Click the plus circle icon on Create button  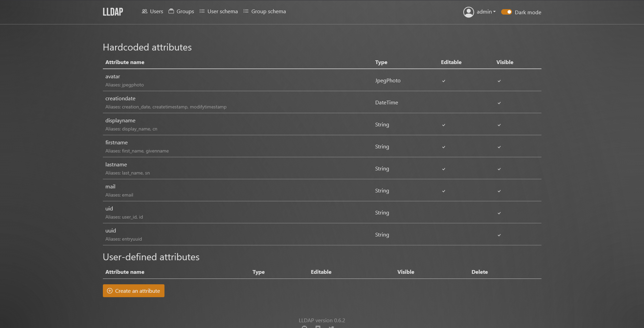tap(110, 291)
